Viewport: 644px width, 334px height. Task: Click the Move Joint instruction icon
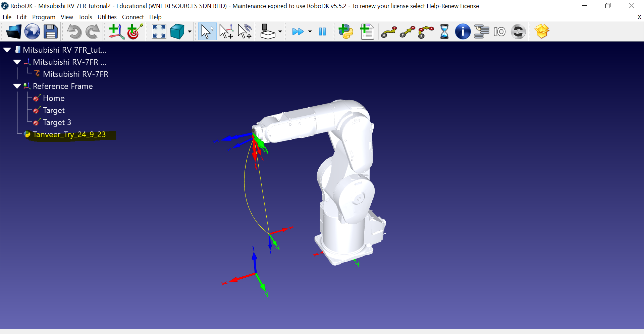tap(389, 32)
